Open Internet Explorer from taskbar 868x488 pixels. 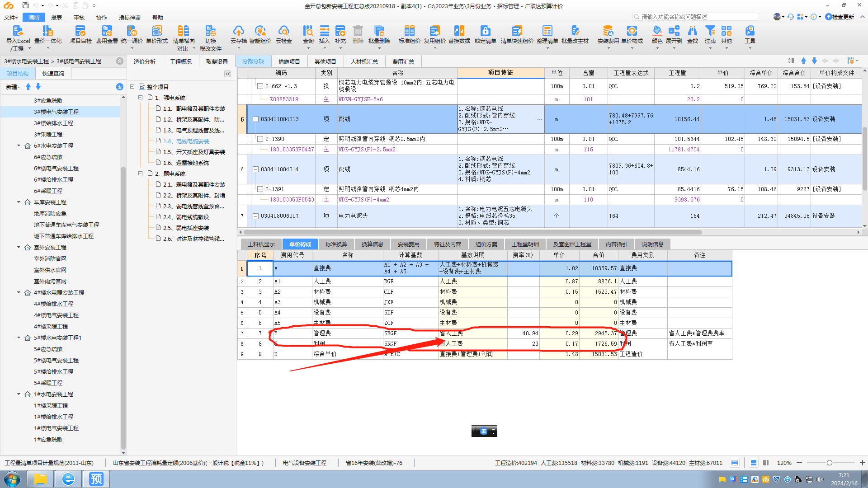pos(68,479)
